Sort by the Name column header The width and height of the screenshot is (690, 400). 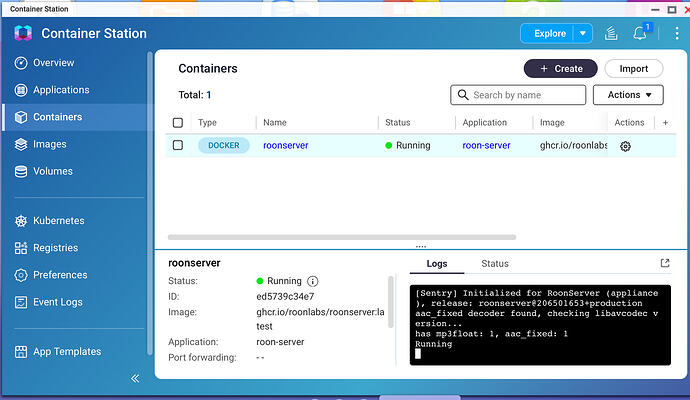point(275,123)
